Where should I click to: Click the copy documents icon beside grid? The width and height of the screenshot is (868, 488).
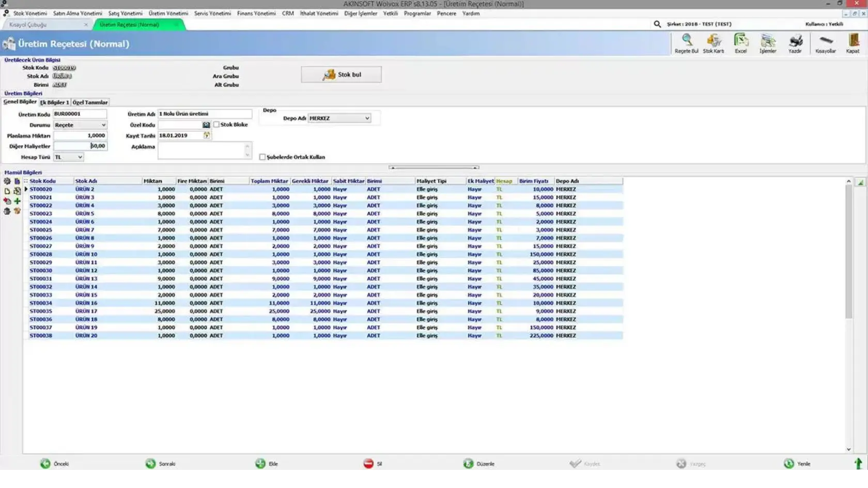point(17,191)
